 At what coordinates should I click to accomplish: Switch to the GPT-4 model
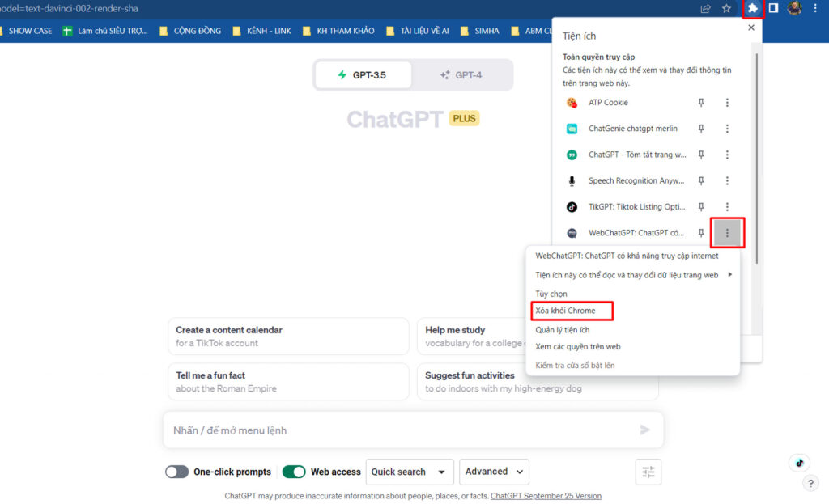461,75
